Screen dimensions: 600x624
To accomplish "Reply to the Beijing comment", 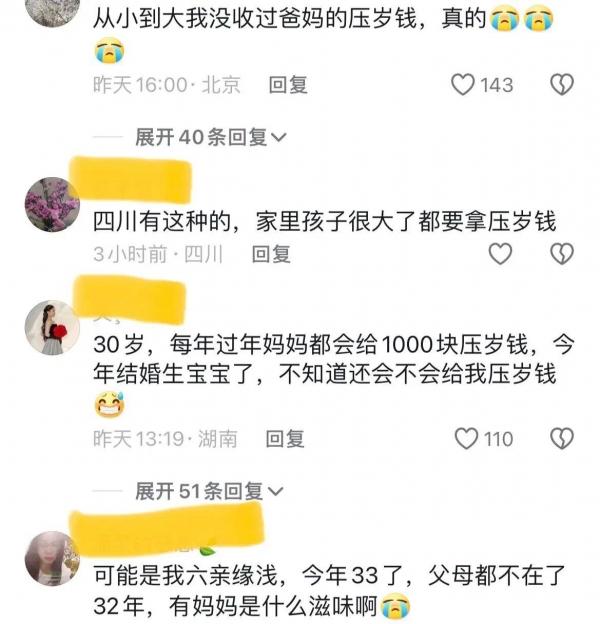I will [288, 85].
